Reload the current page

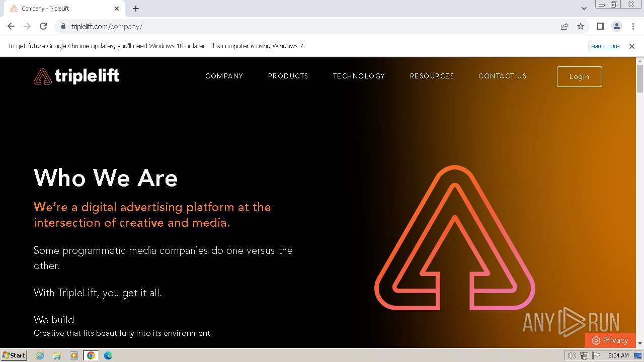pos(43,26)
